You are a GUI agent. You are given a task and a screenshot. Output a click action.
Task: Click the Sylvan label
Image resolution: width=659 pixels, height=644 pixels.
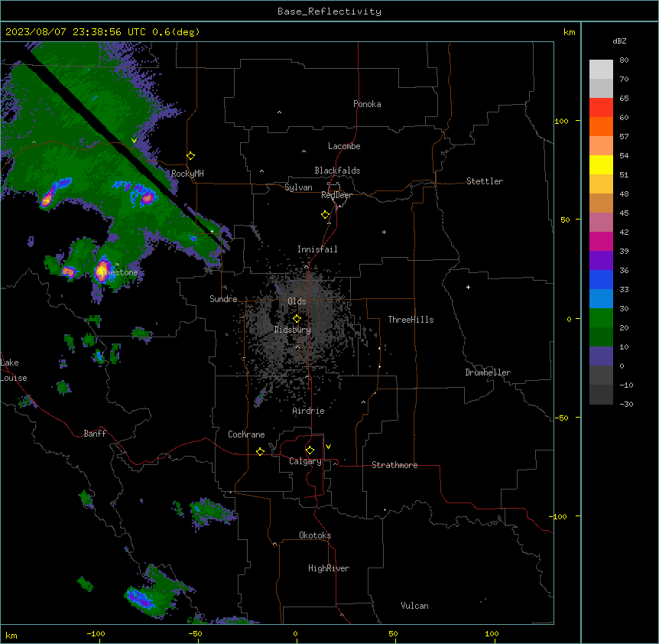(298, 187)
